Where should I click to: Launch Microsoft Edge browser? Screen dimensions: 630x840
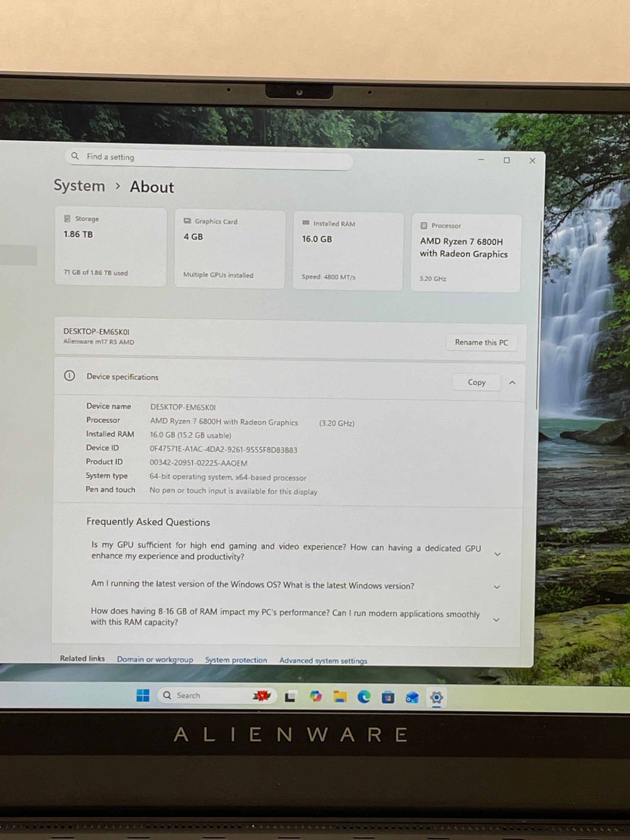click(x=364, y=697)
